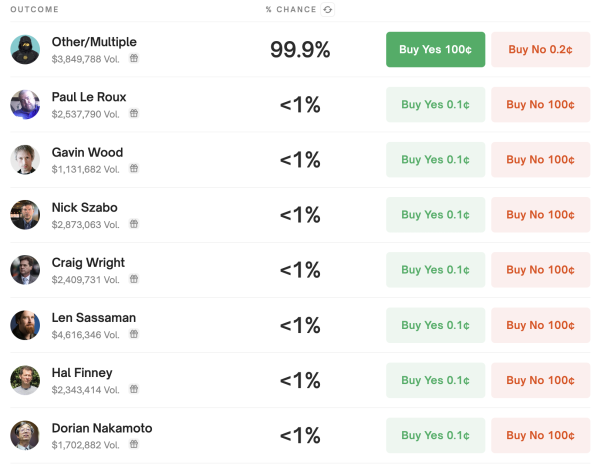This screenshot has width=600, height=465.
Task: Click gift icon under Paul Le Roux
Action: [134, 114]
